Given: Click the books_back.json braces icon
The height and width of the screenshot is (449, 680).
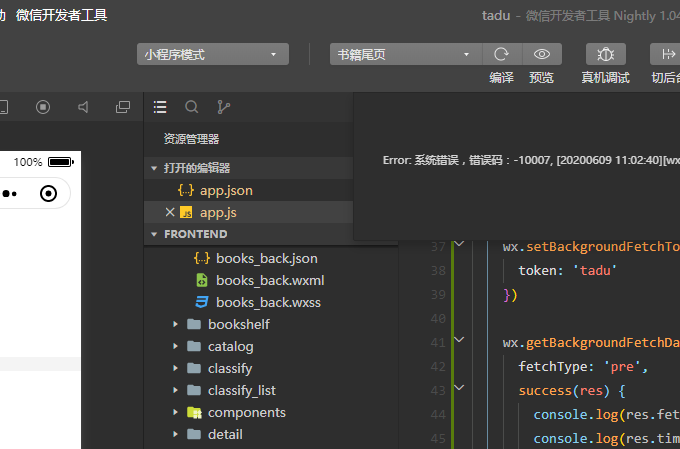Looking at the screenshot, I should coord(202,258).
